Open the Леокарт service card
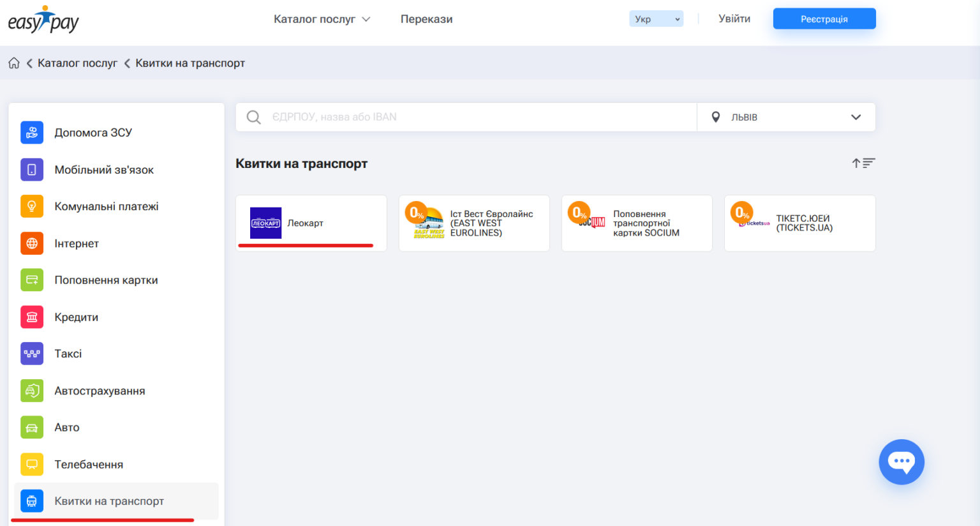Image resolution: width=980 pixels, height=526 pixels. tap(311, 223)
